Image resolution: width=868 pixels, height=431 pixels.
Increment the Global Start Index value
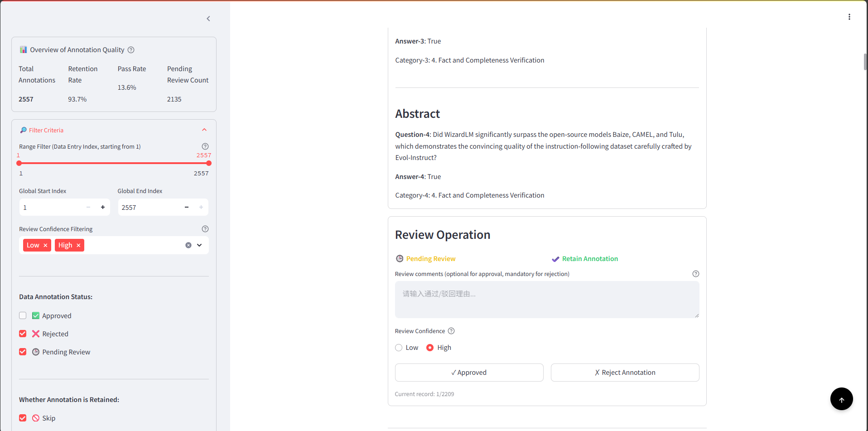click(103, 207)
